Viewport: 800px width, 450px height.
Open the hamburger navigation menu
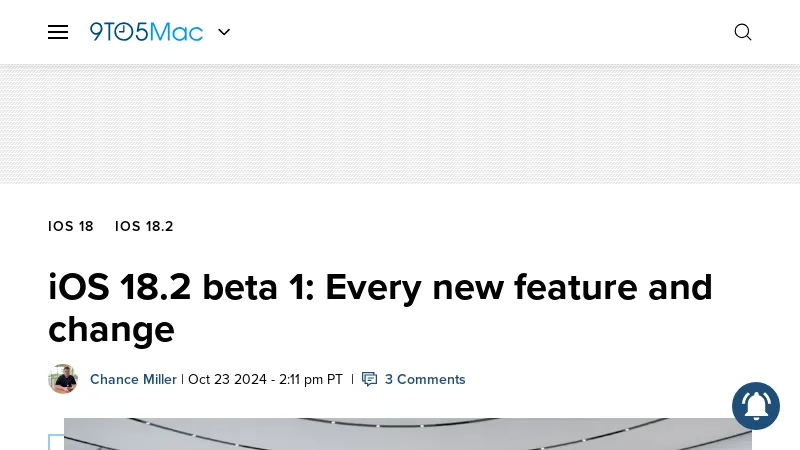tap(58, 32)
